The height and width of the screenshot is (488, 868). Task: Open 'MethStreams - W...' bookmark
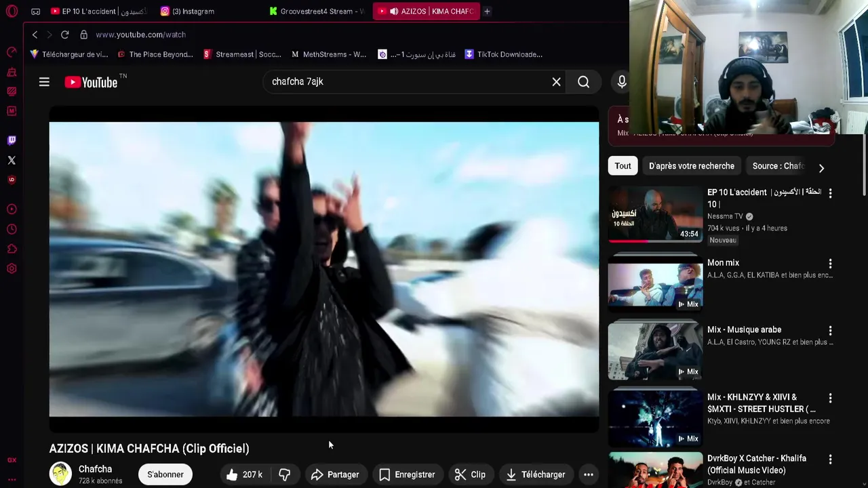pyautogui.click(x=329, y=54)
